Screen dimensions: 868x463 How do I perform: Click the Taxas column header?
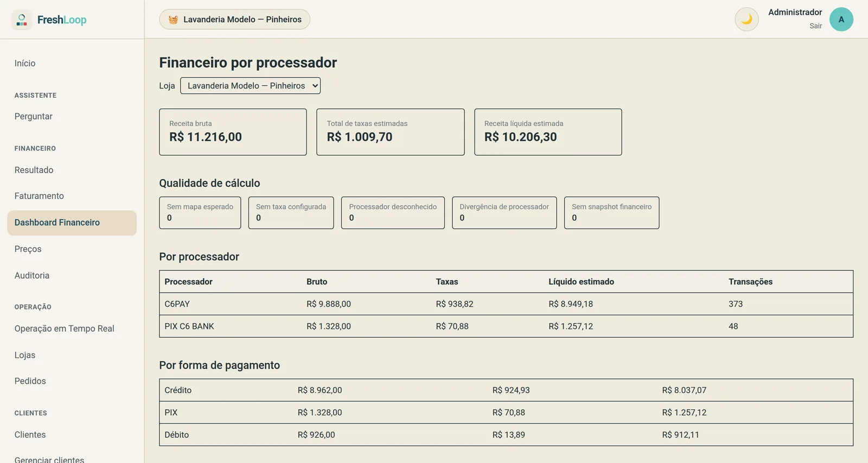coord(447,282)
